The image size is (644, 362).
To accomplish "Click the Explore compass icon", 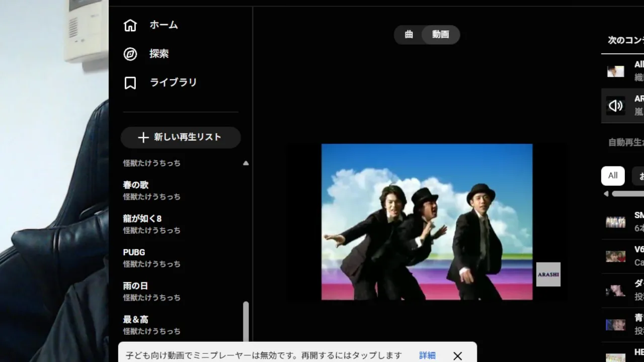I will (130, 54).
